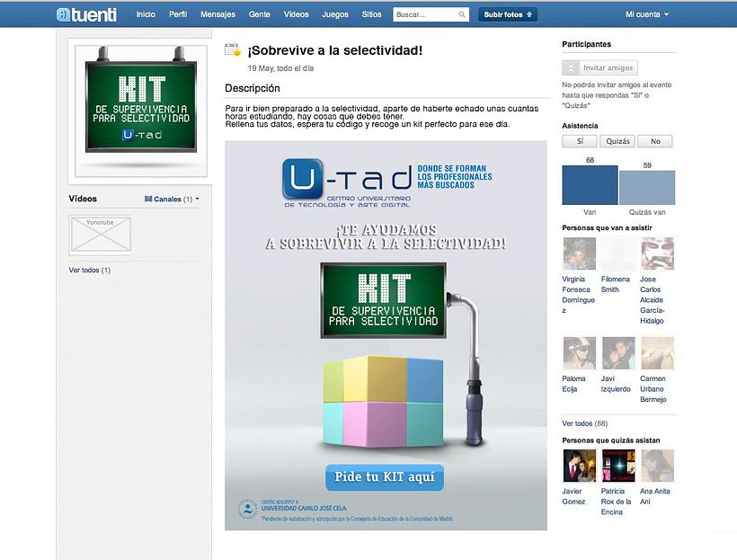The width and height of the screenshot is (737, 560).
Task: Click Pide tu KIT aquí button
Action: coord(385,476)
